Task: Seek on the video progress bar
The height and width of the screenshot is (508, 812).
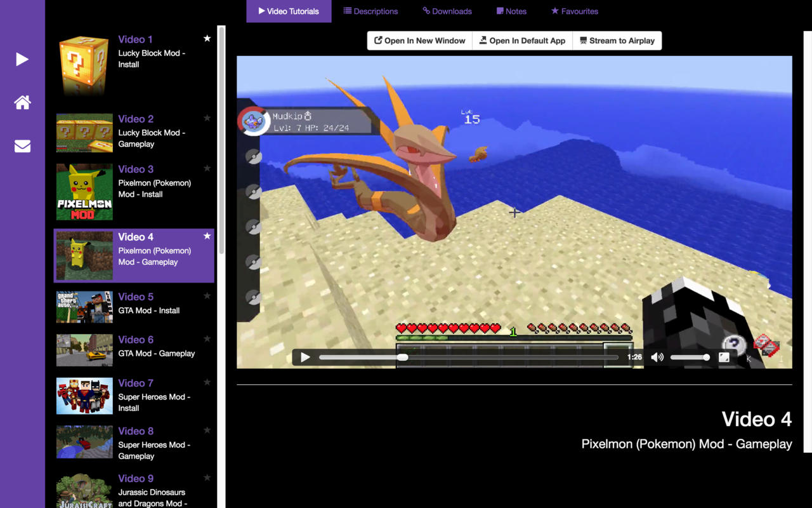Action: coord(468,358)
